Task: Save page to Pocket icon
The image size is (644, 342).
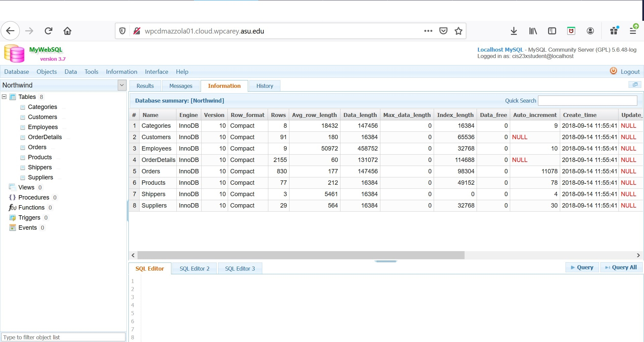Action: [443, 31]
